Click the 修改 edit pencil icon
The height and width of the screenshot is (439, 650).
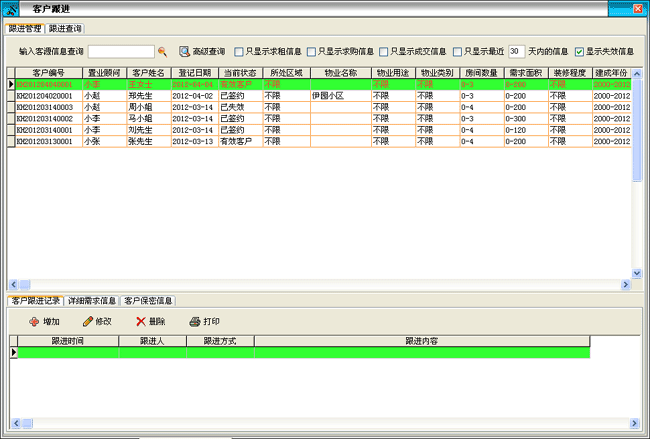(x=87, y=321)
